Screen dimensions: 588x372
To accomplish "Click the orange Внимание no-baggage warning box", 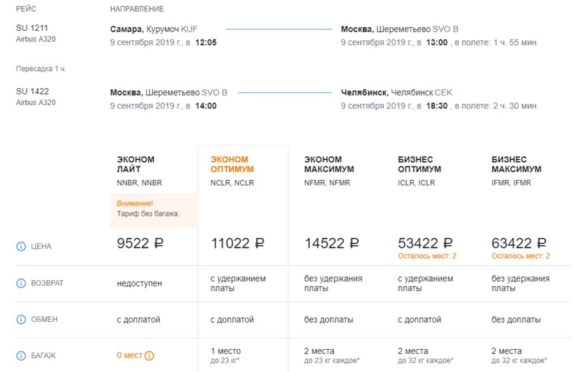I will (153, 209).
